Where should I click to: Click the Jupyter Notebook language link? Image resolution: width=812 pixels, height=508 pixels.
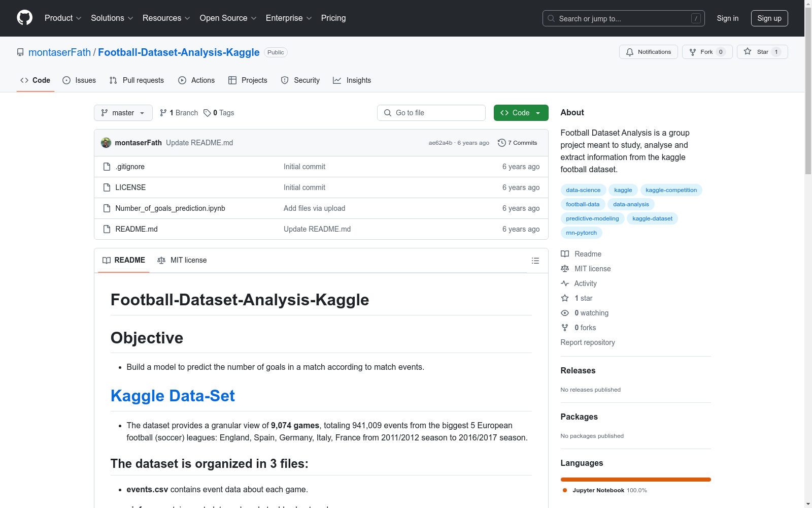pos(604,490)
